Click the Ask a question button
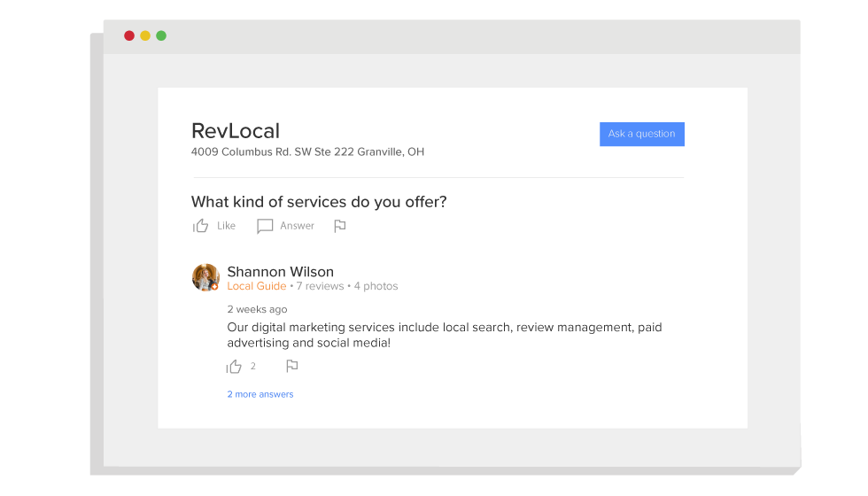 (x=641, y=134)
